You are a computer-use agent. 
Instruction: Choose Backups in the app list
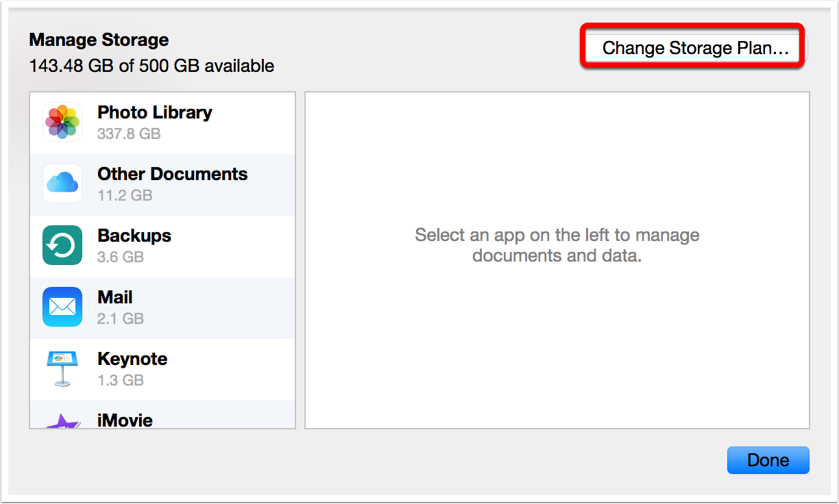(x=134, y=236)
